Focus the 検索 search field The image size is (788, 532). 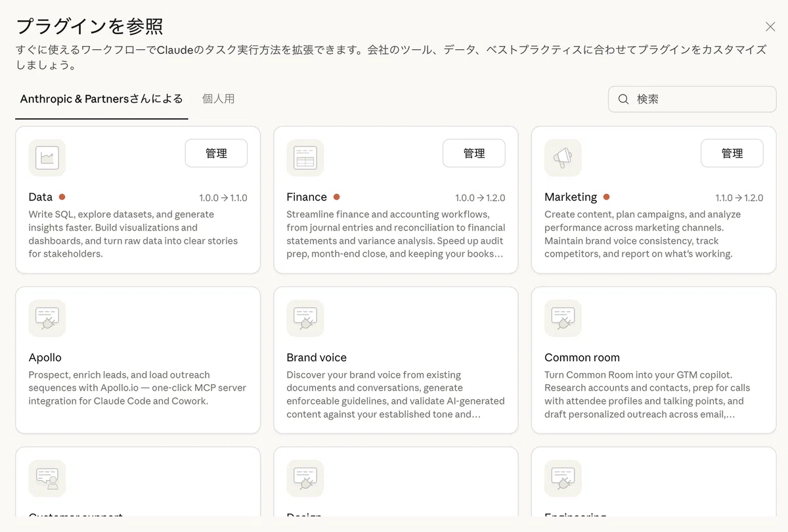click(692, 99)
